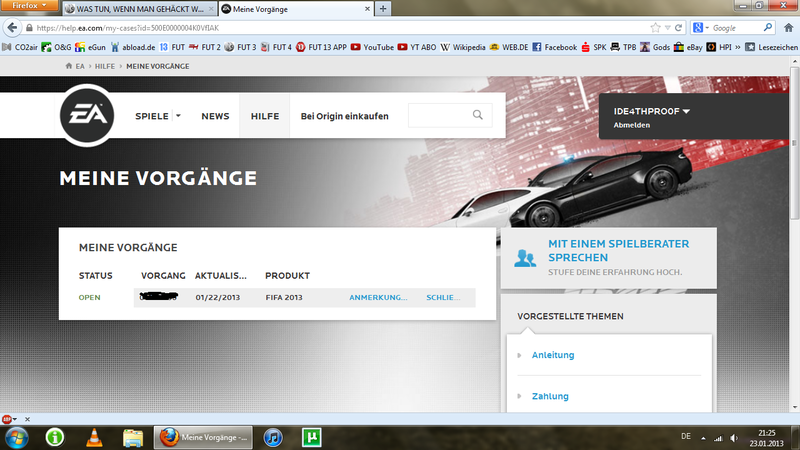Open Windows Explorer folder in taskbar
The width and height of the screenshot is (800, 450).
click(133, 438)
